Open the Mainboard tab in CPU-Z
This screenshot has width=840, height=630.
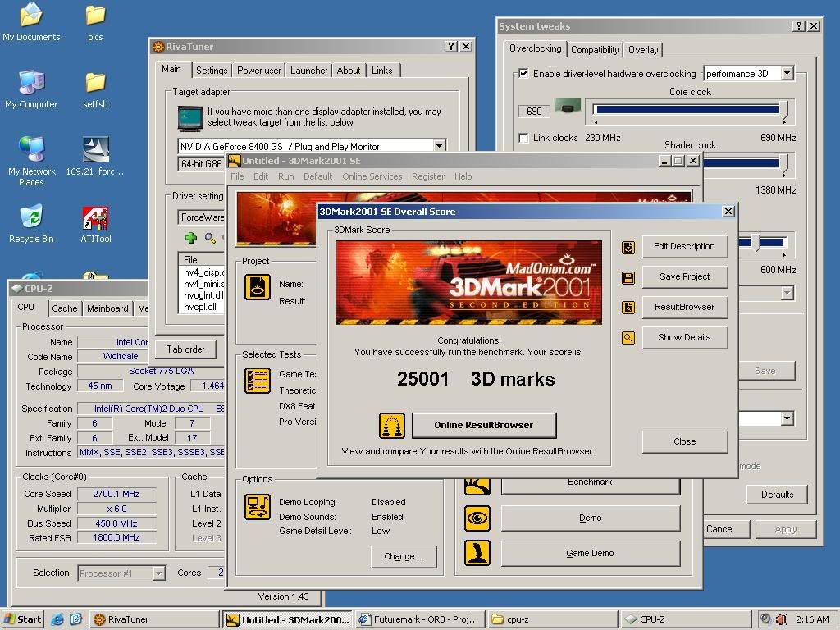click(107, 308)
